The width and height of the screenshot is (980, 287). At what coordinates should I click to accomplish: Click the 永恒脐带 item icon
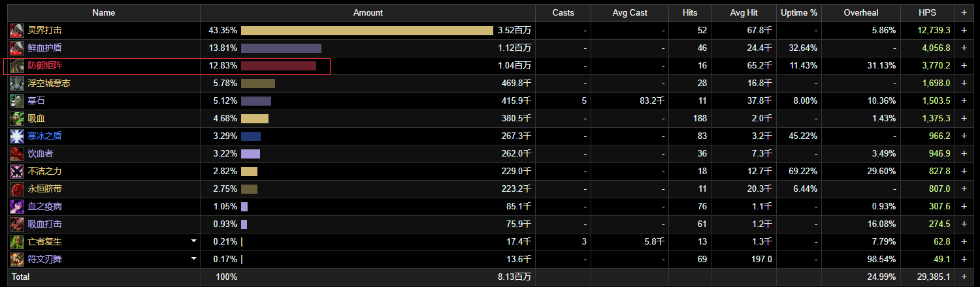(x=17, y=189)
